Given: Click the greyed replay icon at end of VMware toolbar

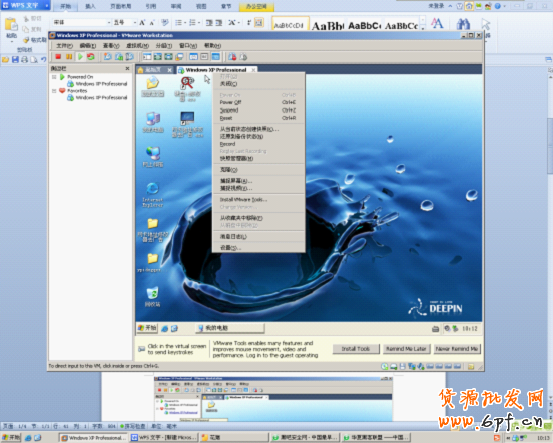Looking at the screenshot, I should (243, 56).
